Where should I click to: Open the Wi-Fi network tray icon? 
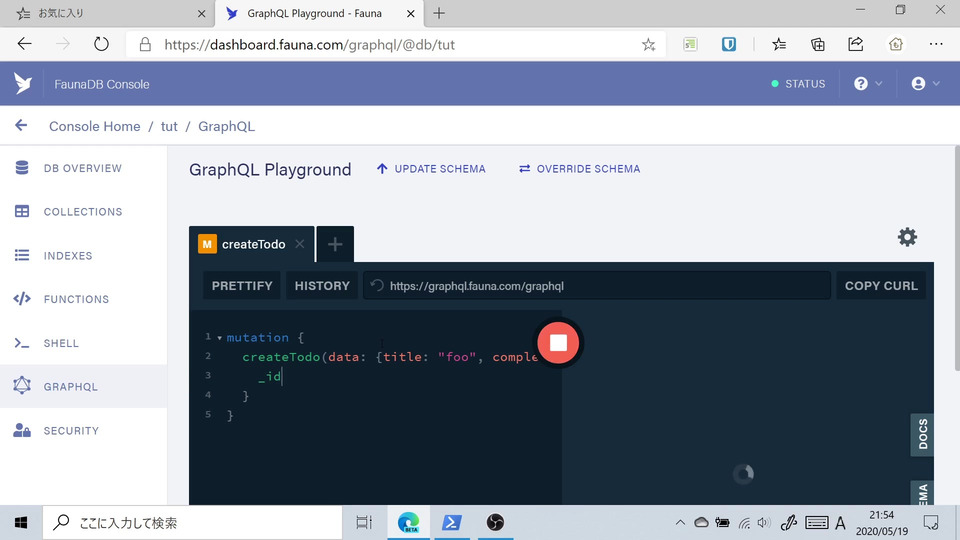point(744,523)
